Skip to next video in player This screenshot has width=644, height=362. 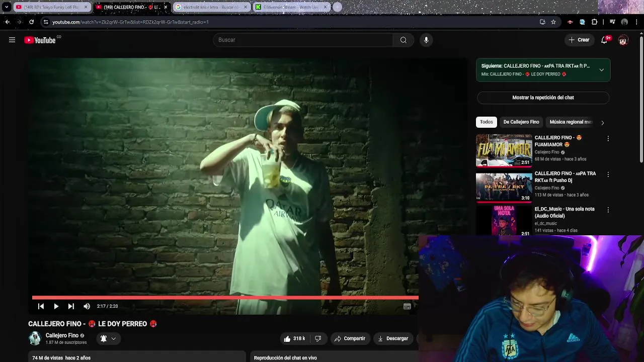pyautogui.click(x=71, y=306)
